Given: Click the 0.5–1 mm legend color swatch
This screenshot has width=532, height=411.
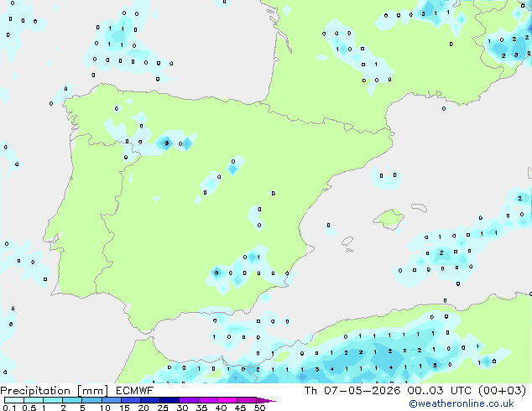Looking at the screenshot, I should coord(34,400).
